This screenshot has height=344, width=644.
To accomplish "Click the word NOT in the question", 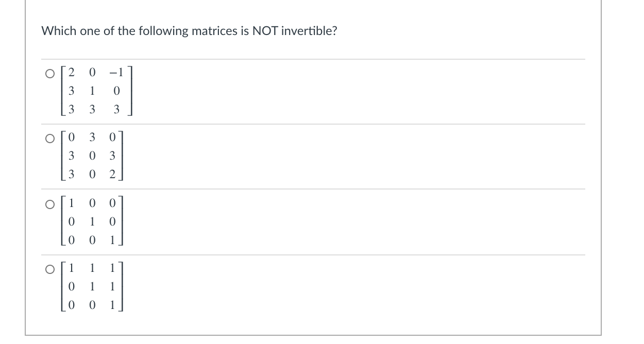I will [263, 31].
